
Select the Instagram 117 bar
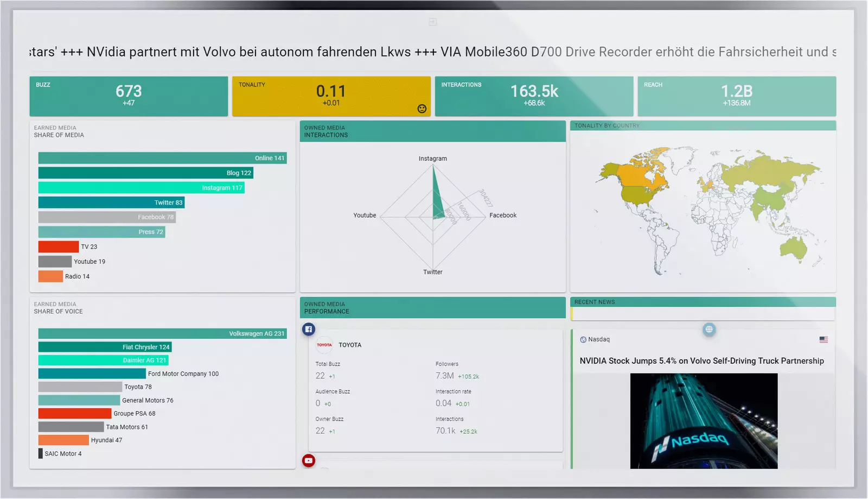coord(141,188)
